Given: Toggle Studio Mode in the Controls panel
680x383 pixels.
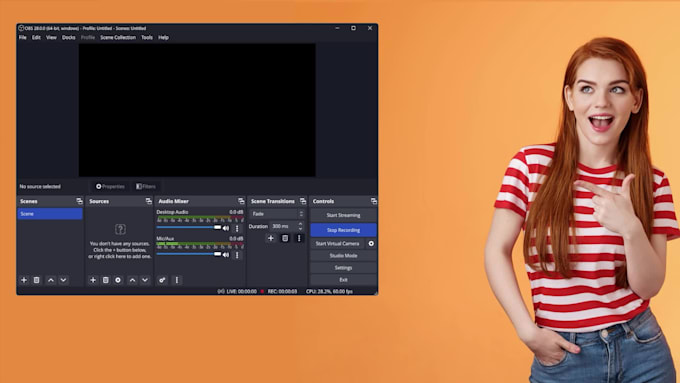Looking at the screenshot, I should tap(343, 256).
